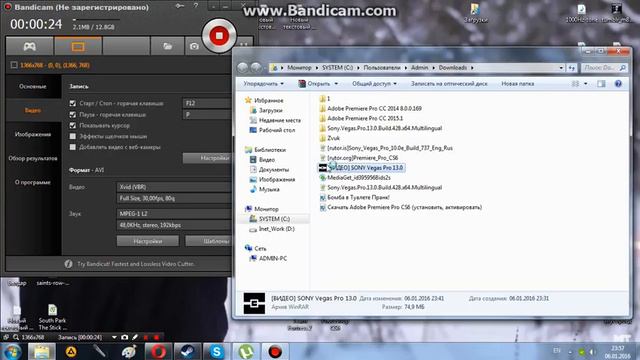Toggle the 1366x768 resolution checkbox
The image size is (640, 360).
point(14,65)
